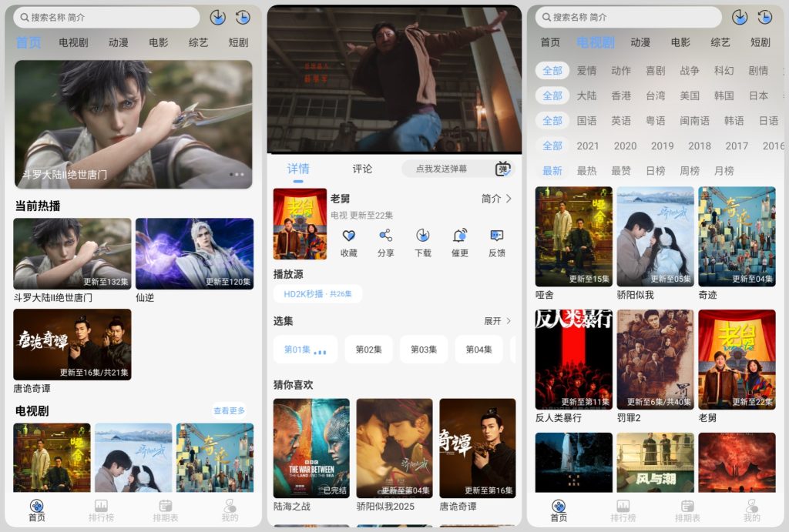Open 我的 profile icon below 电视剧 查看更多 section

230,507
